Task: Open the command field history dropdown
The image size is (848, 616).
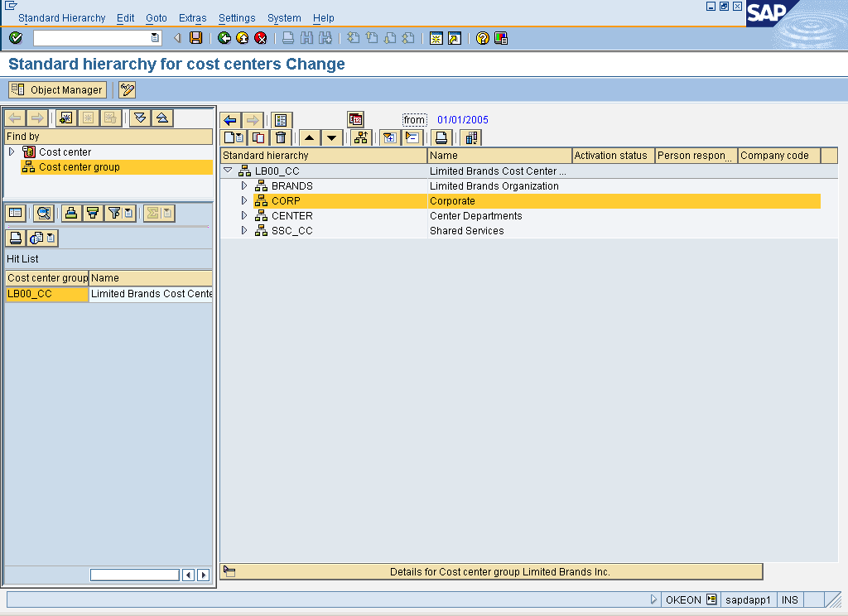Action: tap(155, 38)
